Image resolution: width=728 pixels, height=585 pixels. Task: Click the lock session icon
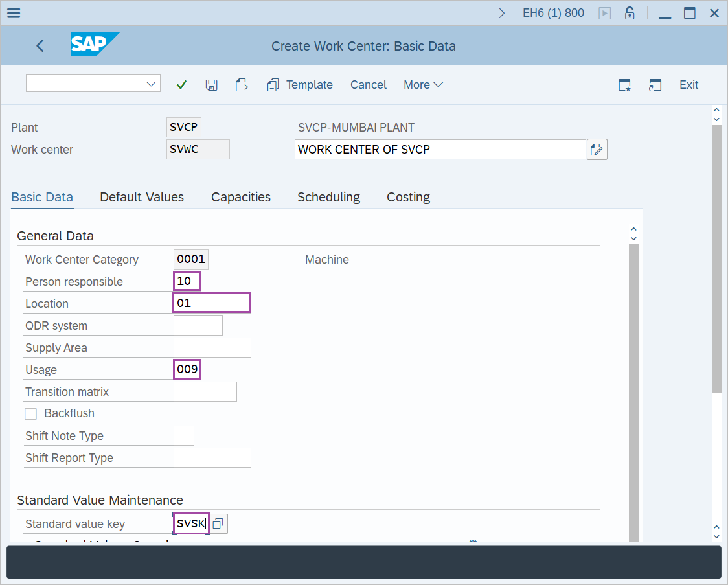pos(629,13)
